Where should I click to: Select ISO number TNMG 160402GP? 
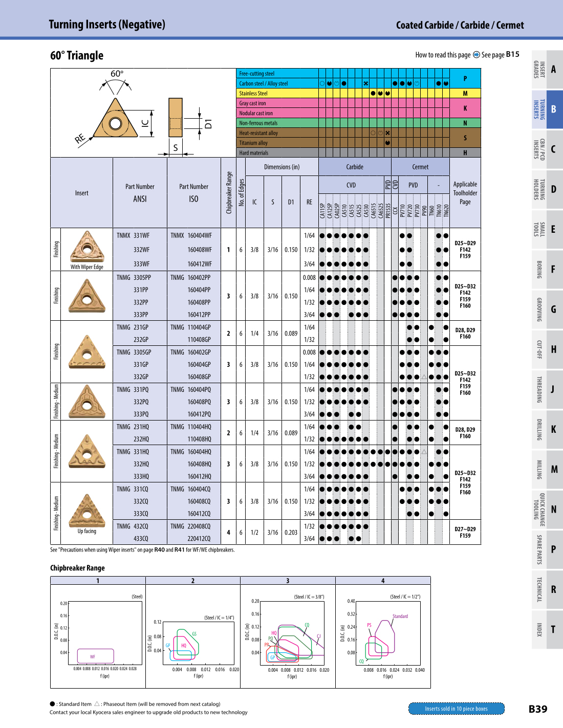[x=190, y=352]
